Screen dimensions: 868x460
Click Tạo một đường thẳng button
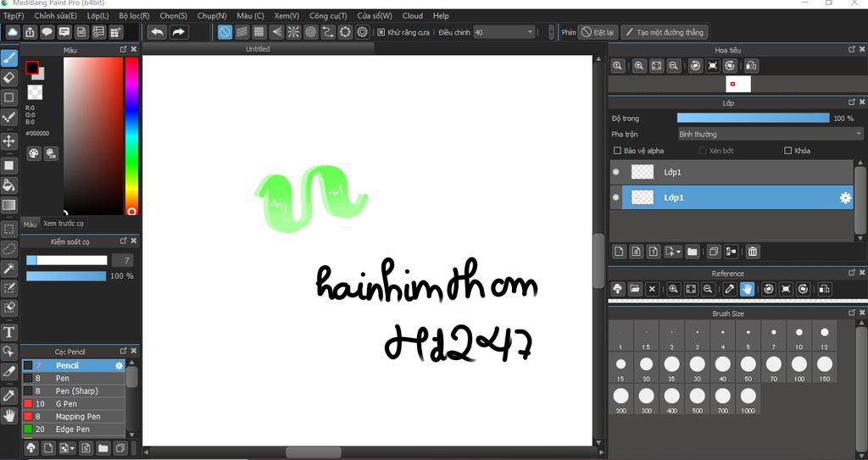[x=665, y=32]
